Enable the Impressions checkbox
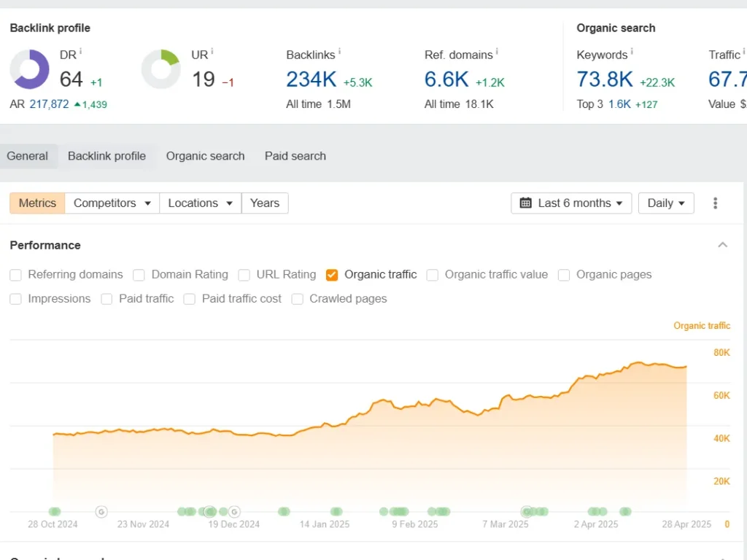Viewport: 747px width, 560px height. (16, 299)
